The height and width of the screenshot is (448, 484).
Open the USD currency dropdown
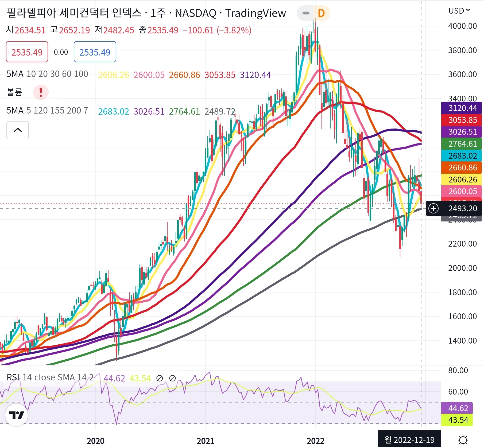pyautogui.click(x=459, y=11)
